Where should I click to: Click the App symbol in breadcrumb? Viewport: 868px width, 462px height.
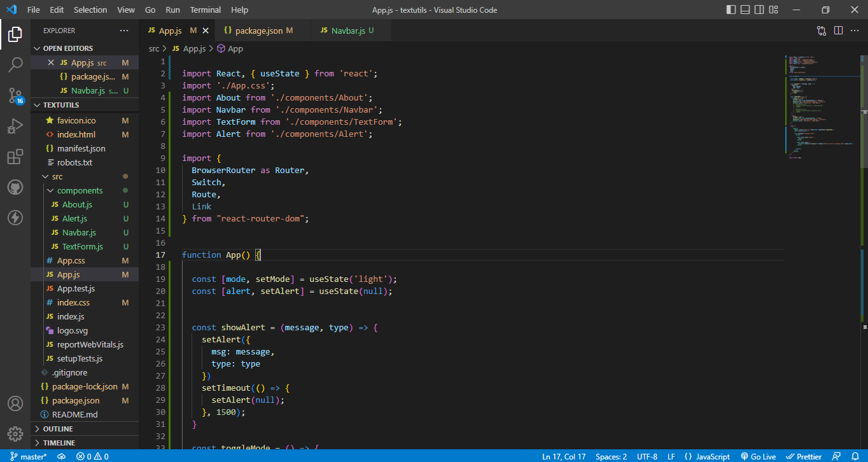coord(230,48)
